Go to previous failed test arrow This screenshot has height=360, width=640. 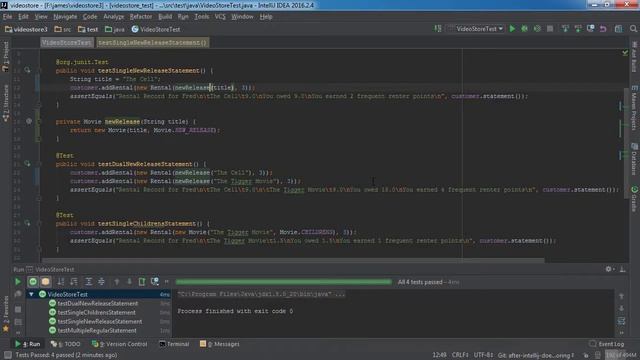coord(117,282)
